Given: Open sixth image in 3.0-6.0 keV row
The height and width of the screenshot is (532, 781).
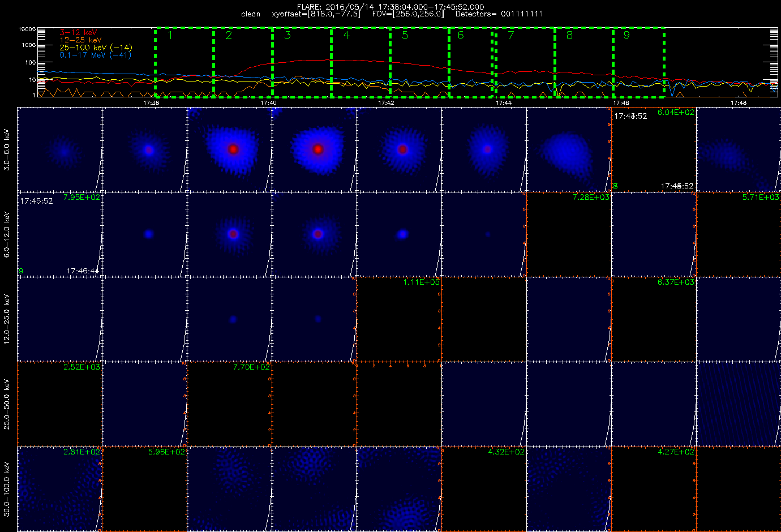Looking at the screenshot, I should coord(484,149).
